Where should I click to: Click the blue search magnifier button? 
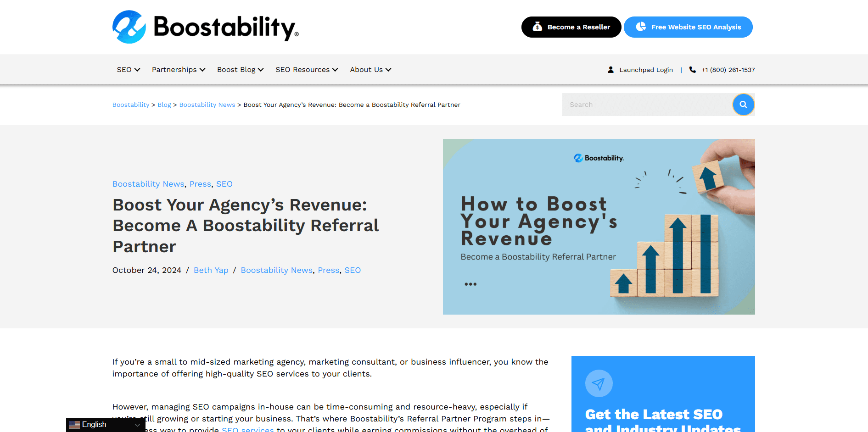point(743,105)
